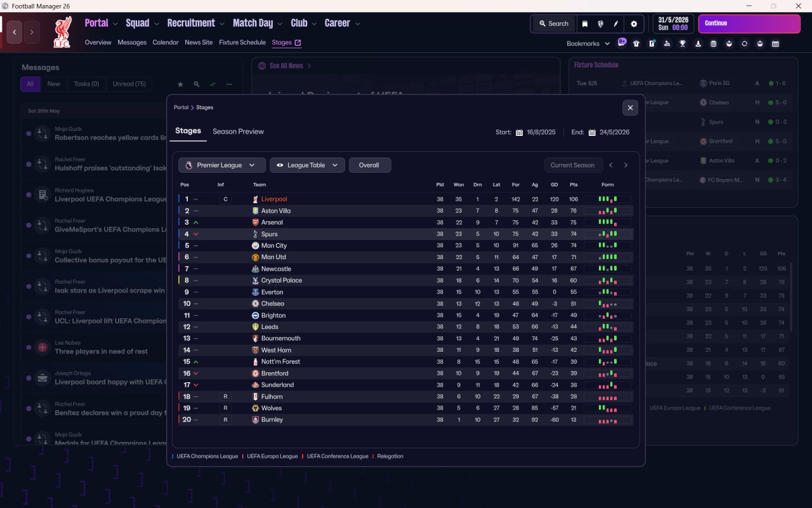Close the Stages popup with X button
Screen dimensions: 812x508
point(630,108)
